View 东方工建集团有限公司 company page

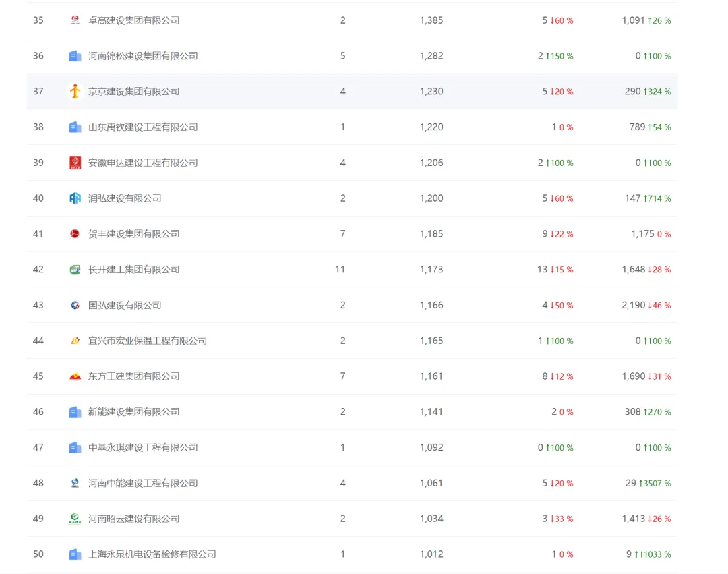coord(133,376)
